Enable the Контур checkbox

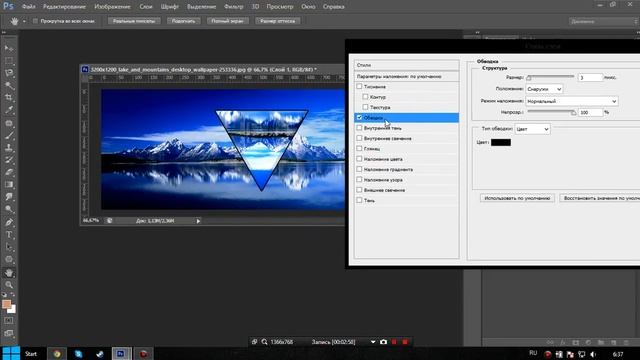[x=365, y=97]
